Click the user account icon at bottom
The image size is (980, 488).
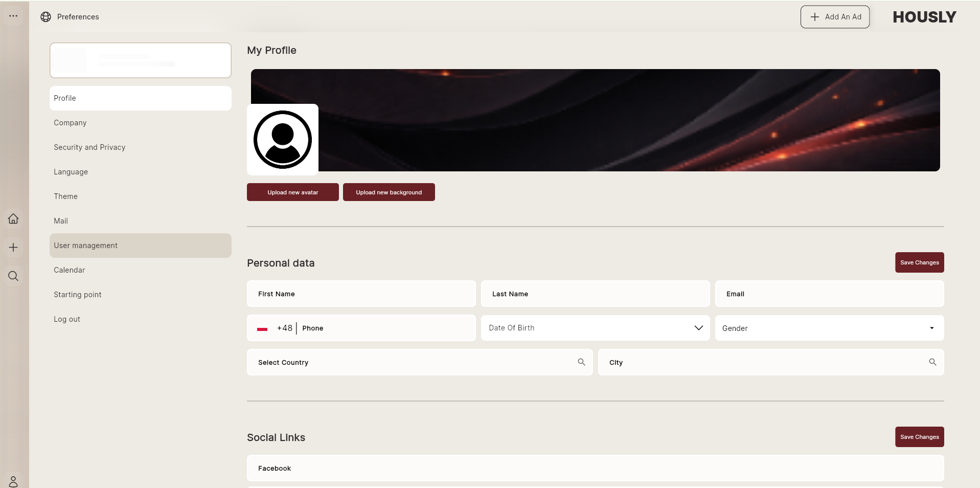(x=13, y=481)
